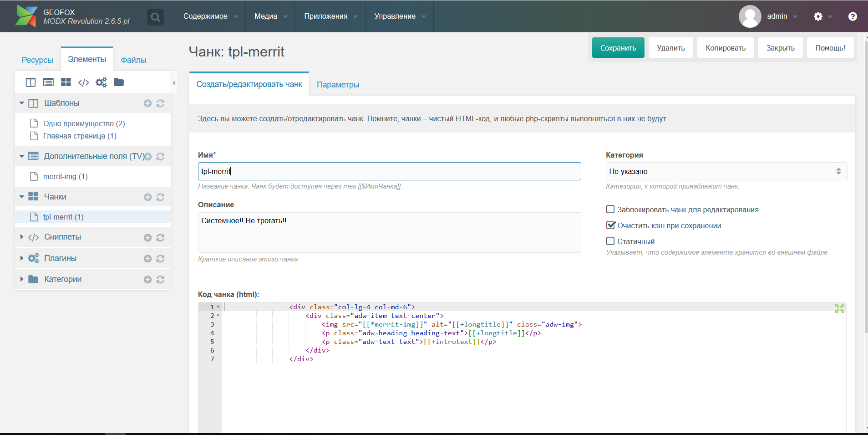Toggle fullscreen code editor icon
The height and width of the screenshot is (435, 868).
point(840,308)
